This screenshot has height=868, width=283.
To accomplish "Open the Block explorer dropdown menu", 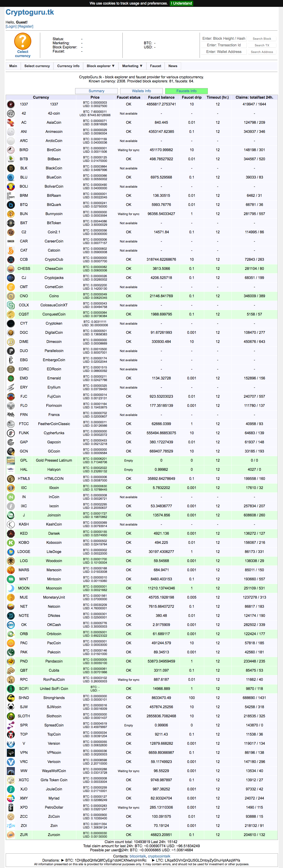I will pos(101,66).
